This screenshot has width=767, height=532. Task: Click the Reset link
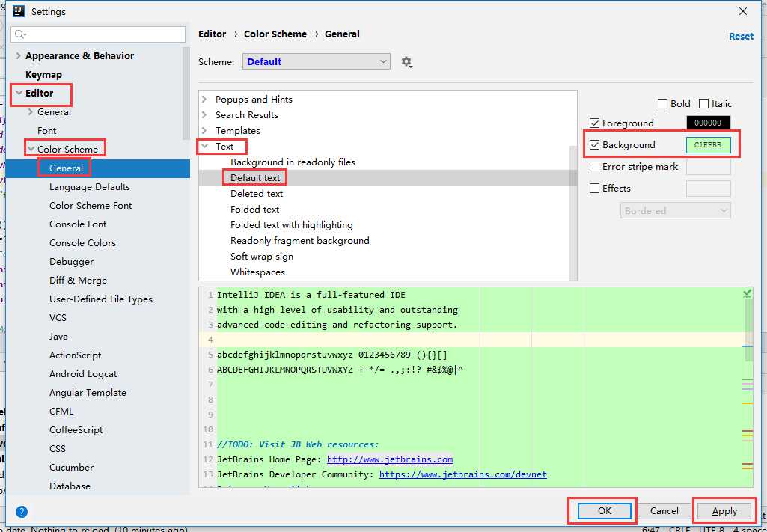tap(741, 36)
